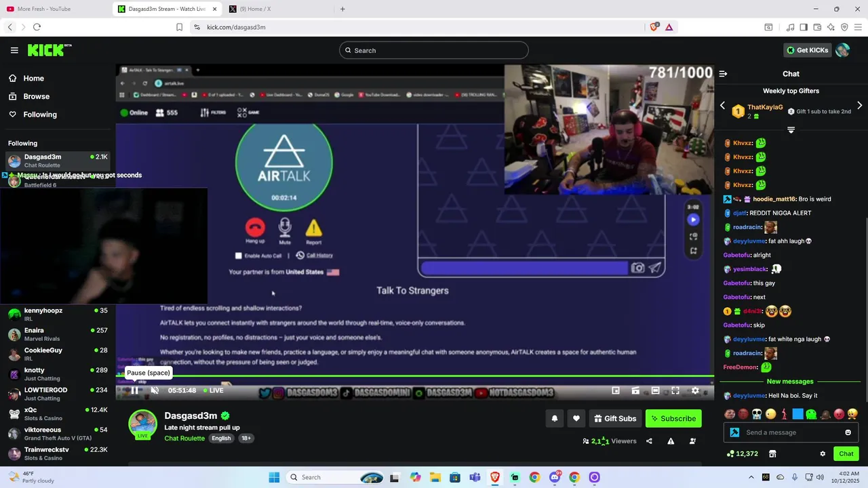Image resolution: width=868 pixels, height=488 pixels.
Task: Open Brave Leo AI icon
Action: (831, 27)
